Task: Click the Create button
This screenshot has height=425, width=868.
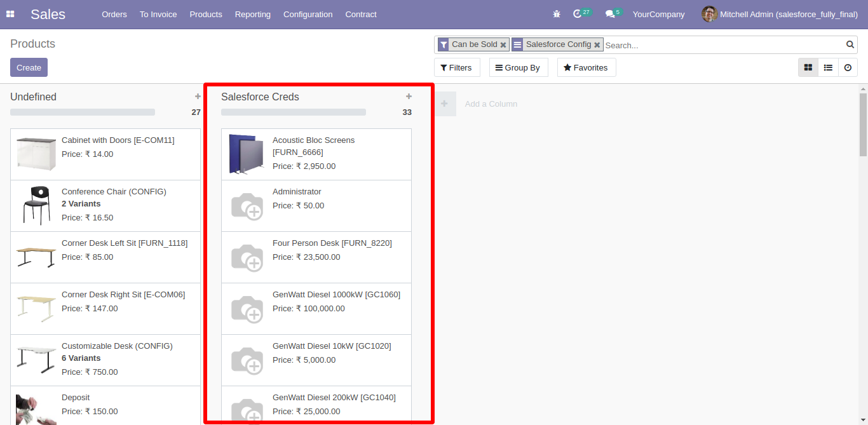Action: point(29,67)
